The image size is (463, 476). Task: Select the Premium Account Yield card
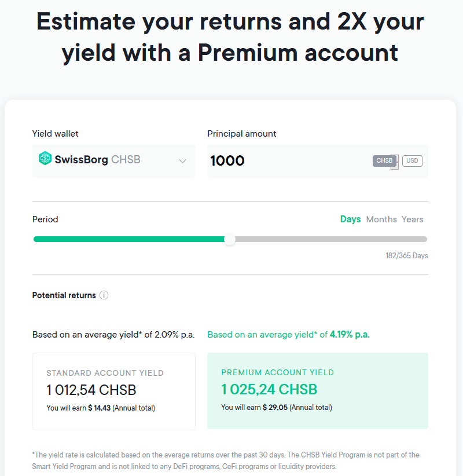coord(318,391)
